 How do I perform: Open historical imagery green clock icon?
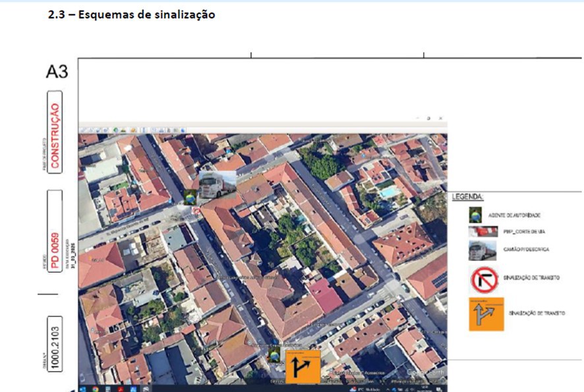click(x=116, y=130)
